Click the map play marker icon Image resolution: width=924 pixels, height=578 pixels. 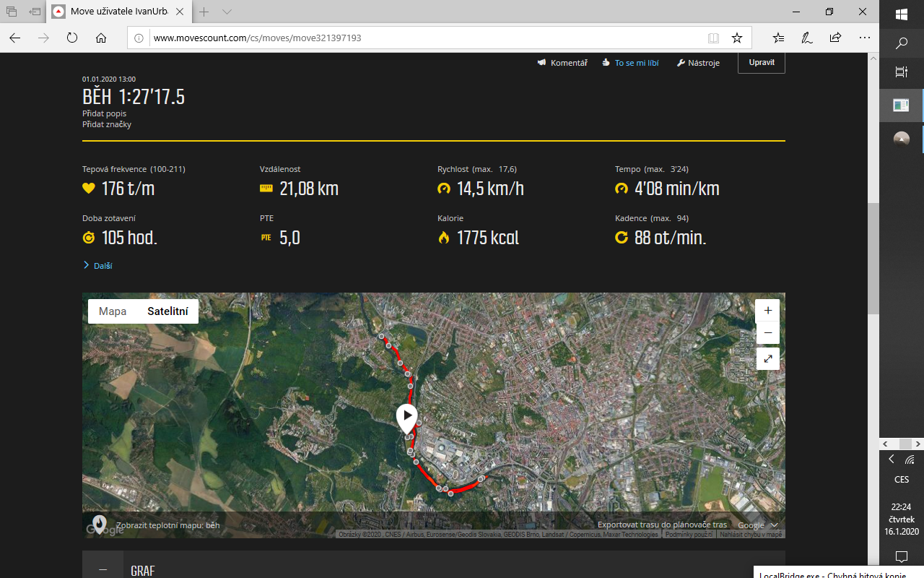coord(407,416)
